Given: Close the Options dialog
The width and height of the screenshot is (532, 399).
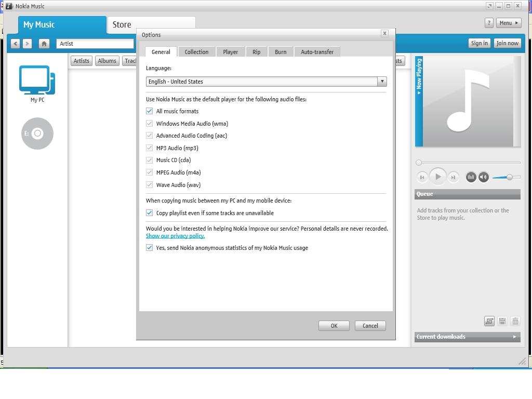Looking at the screenshot, I should tap(384, 33).
